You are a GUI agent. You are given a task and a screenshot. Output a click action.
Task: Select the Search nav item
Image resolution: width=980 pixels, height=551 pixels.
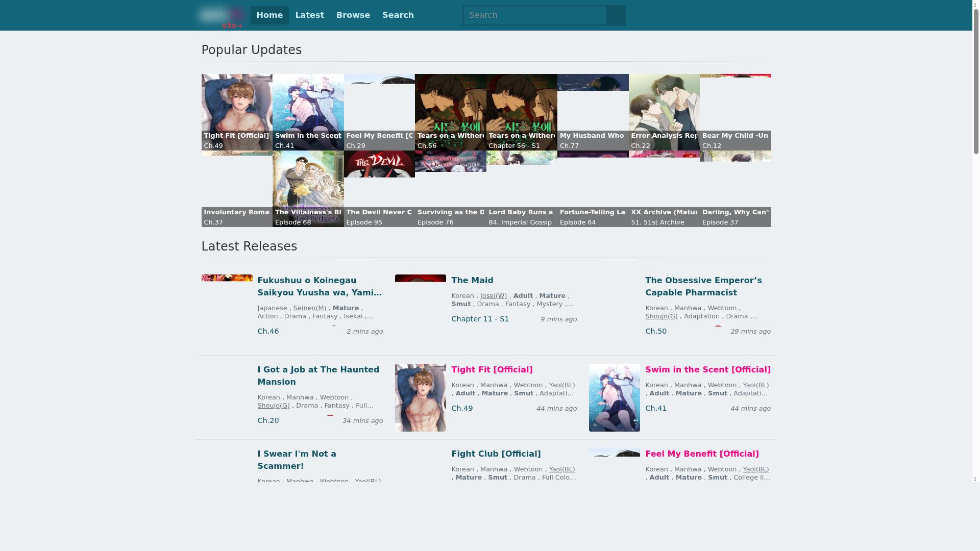tap(398, 15)
